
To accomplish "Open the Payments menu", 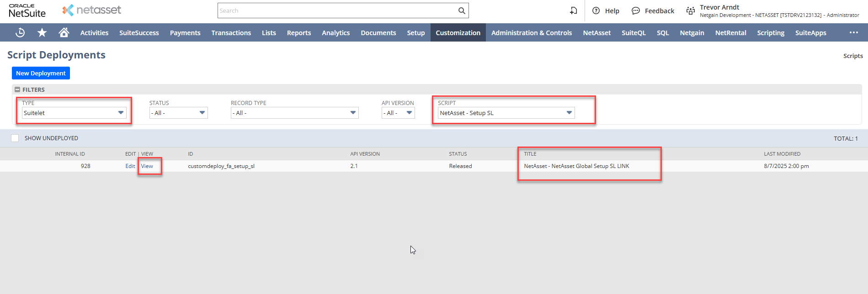I will (185, 32).
